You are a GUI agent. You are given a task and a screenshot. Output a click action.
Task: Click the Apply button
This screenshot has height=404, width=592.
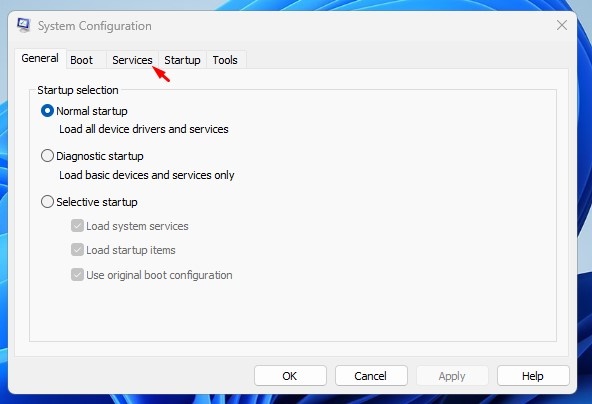tap(452, 376)
